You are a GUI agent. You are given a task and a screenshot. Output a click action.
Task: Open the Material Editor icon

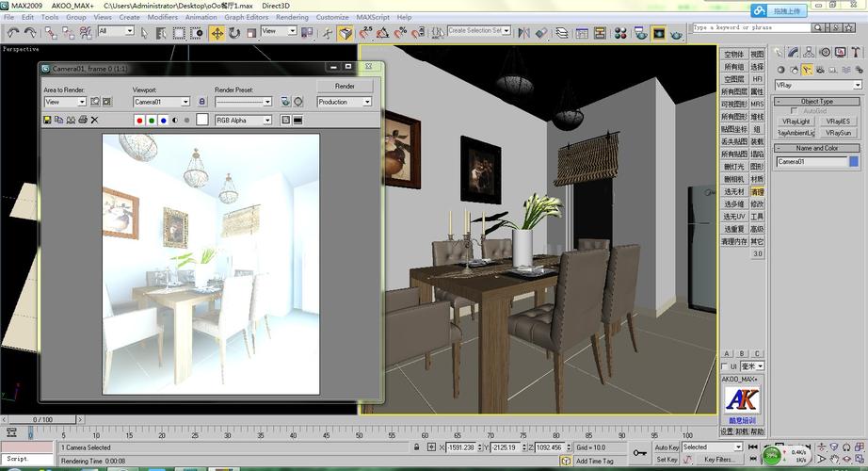[620, 33]
